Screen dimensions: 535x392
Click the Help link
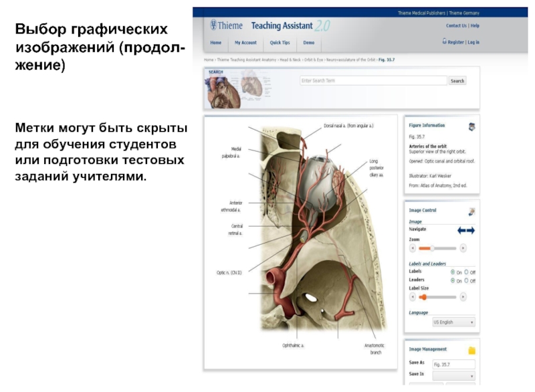point(475,25)
